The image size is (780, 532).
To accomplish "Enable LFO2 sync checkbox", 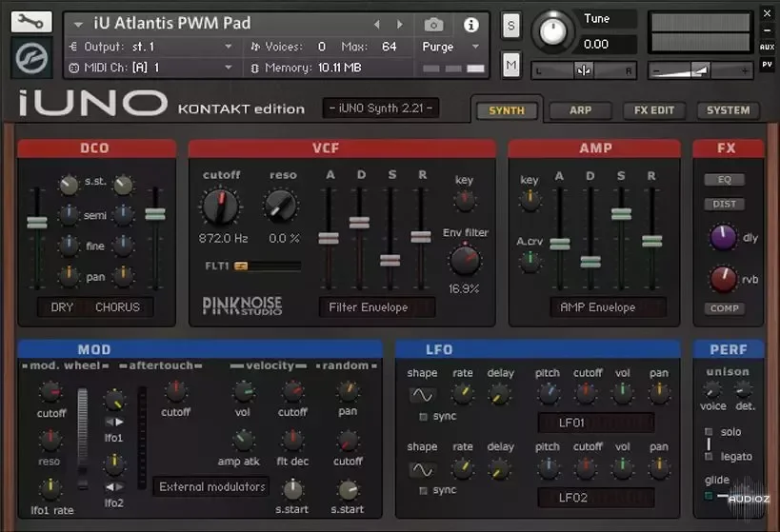I will point(423,491).
